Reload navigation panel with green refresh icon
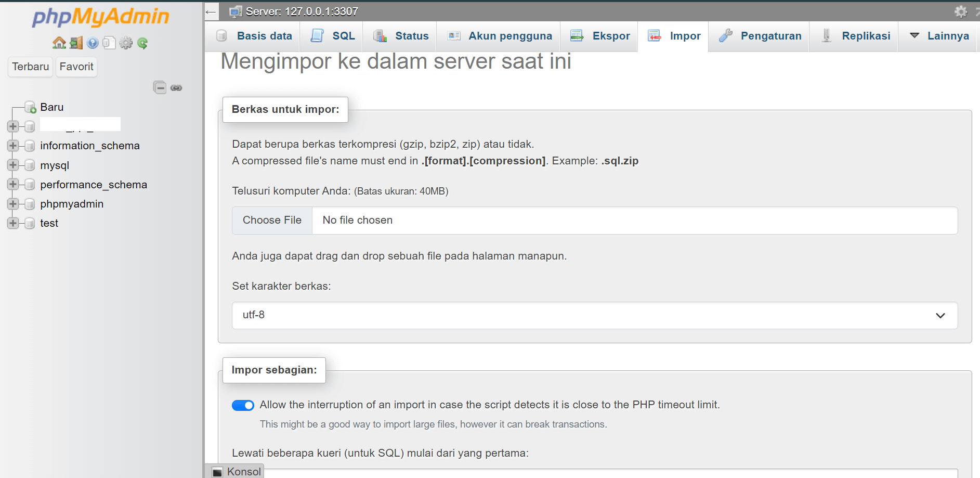 click(142, 43)
